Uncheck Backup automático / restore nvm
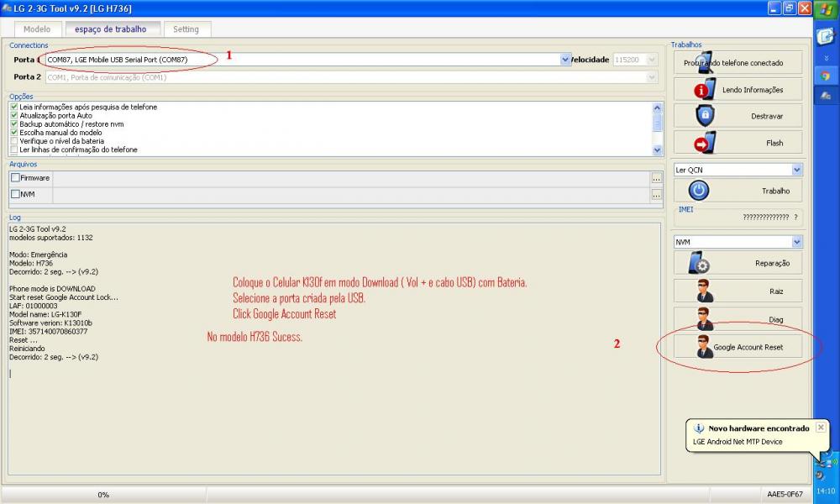840x504 pixels. pos(14,123)
